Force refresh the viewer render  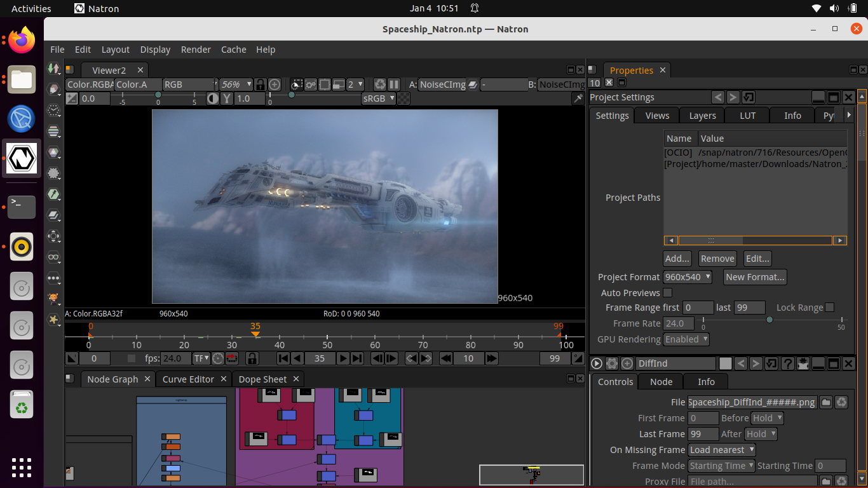[380, 85]
